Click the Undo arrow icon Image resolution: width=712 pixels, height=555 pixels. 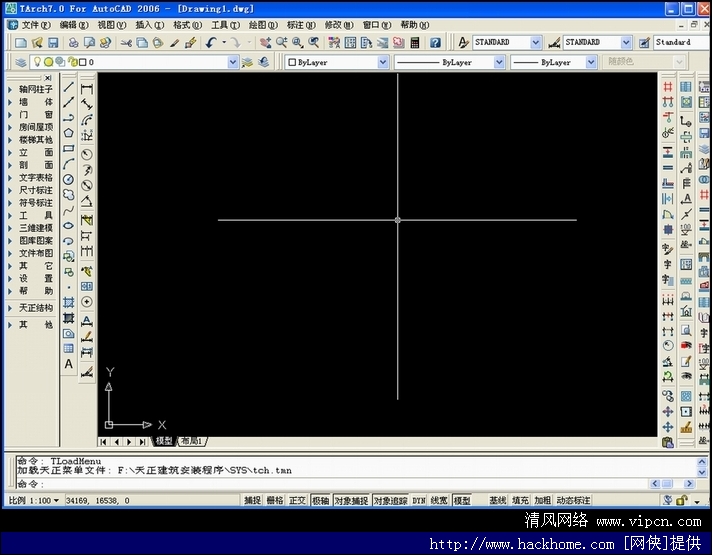(211, 43)
